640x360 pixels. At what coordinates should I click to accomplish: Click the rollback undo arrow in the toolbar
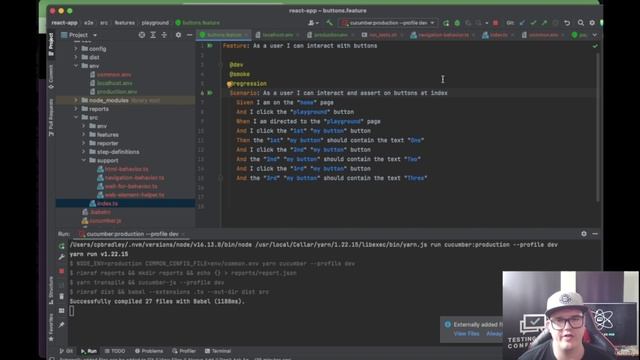click(x=567, y=23)
